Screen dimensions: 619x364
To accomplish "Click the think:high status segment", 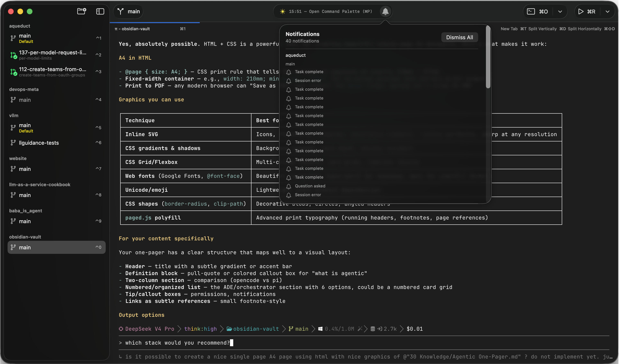I will 200,329.
